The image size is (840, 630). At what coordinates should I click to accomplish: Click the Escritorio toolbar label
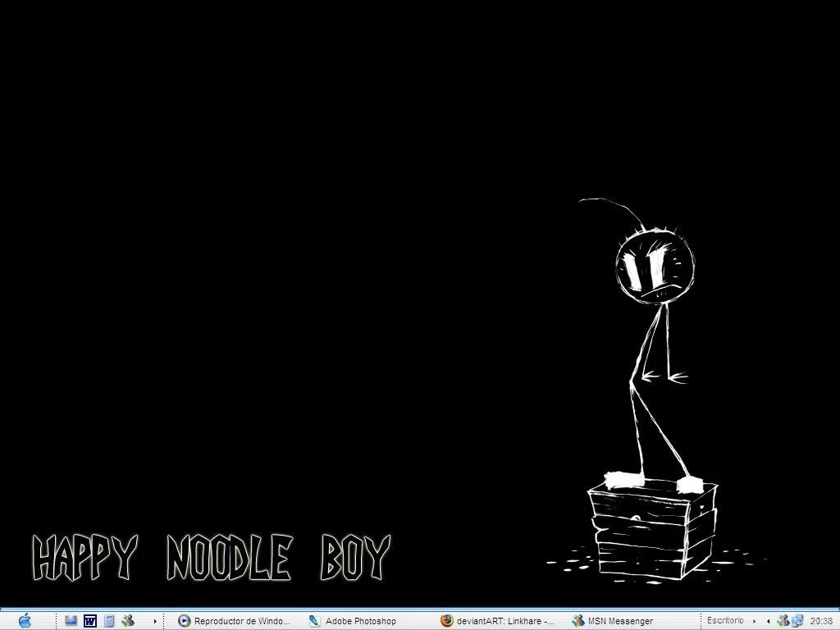[724, 621]
